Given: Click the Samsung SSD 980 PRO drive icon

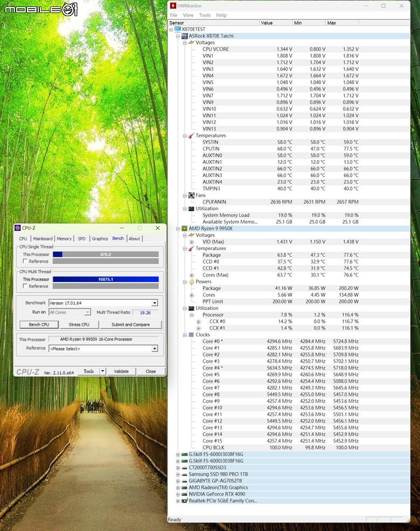Looking at the screenshot, I should pyautogui.click(x=185, y=474).
